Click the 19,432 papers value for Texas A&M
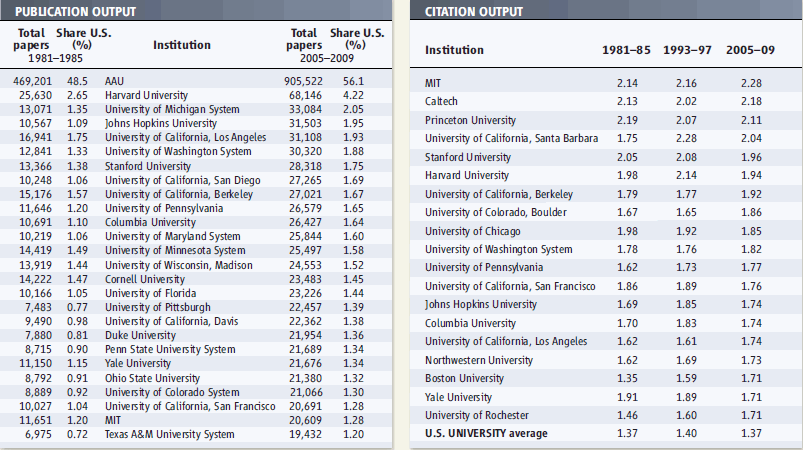Screen dimensions: 803x450 [x=306, y=434]
